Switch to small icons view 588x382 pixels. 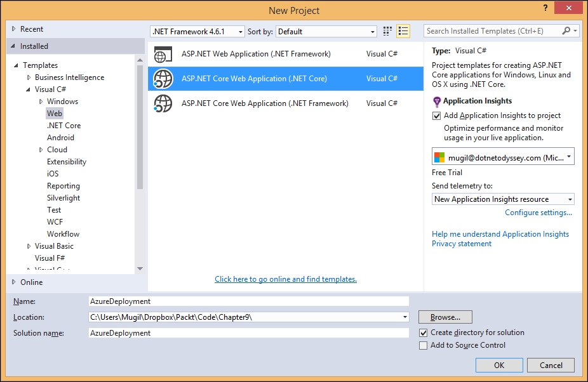coord(387,31)
